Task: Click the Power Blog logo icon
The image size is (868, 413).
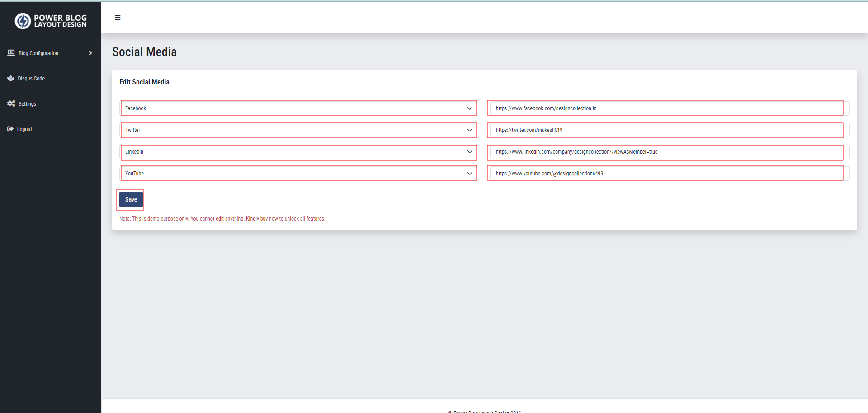Action: click(x=23, y=21)
